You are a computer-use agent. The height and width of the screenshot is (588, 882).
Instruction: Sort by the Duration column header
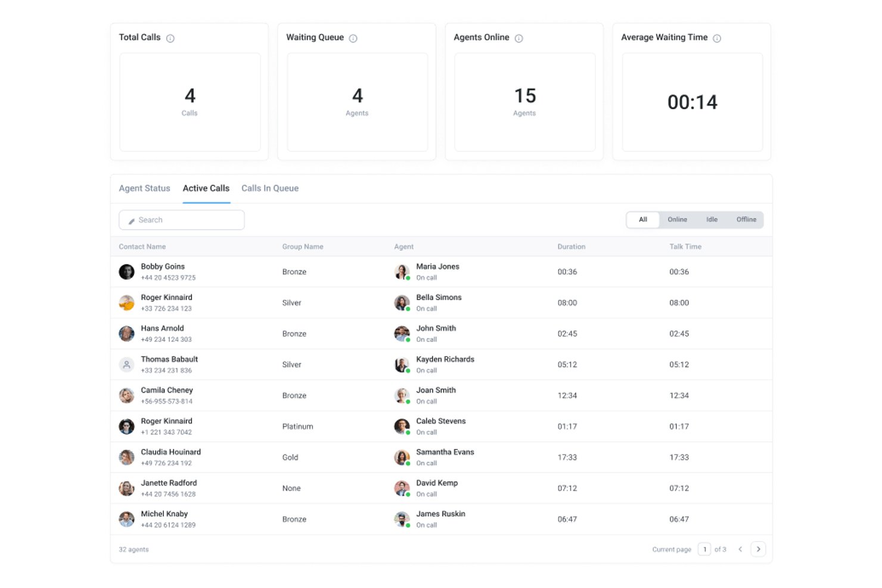572,247
